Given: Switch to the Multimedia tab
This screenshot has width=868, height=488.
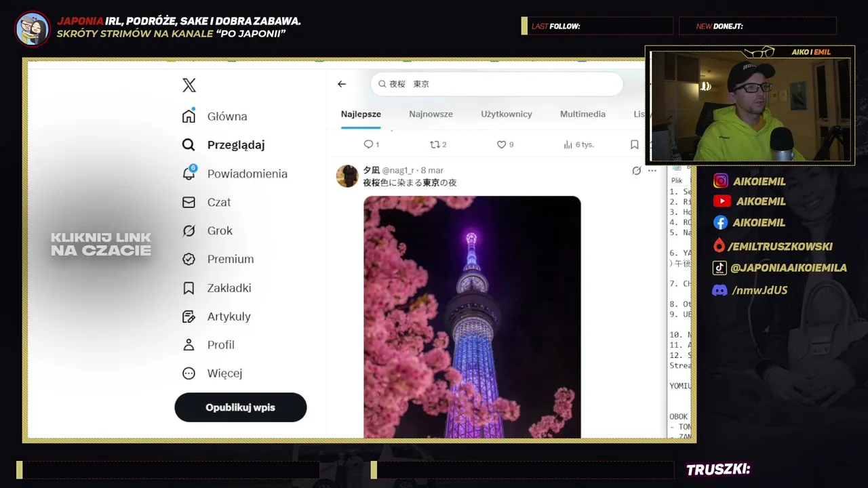Looking at the screenshot, I should pyautogui.click(x=583, y=114).
